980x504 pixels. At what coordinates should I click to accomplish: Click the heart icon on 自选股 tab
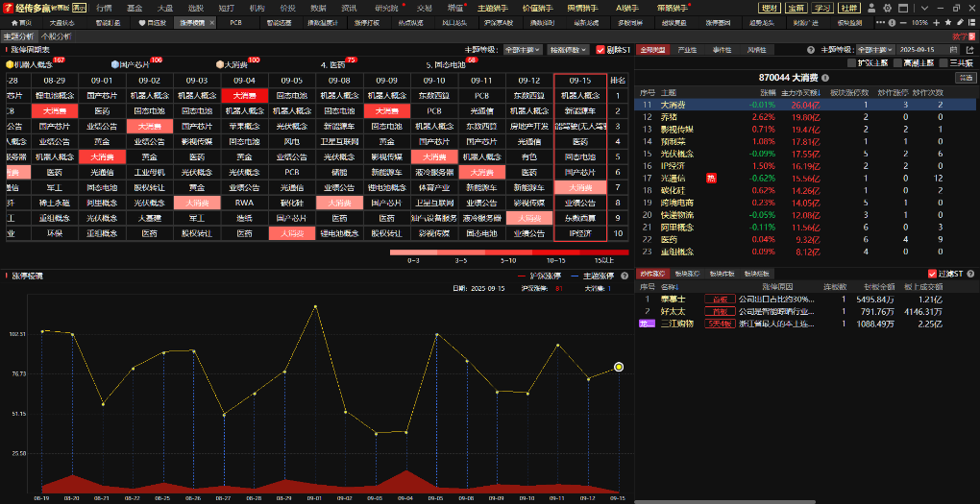(142, 22)
